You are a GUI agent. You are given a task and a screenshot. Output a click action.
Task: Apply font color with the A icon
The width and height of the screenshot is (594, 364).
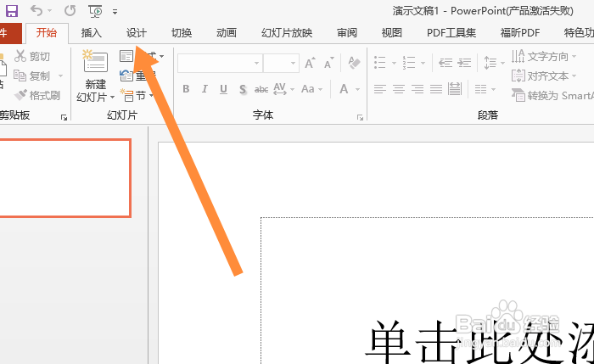(x=344, y=89)
